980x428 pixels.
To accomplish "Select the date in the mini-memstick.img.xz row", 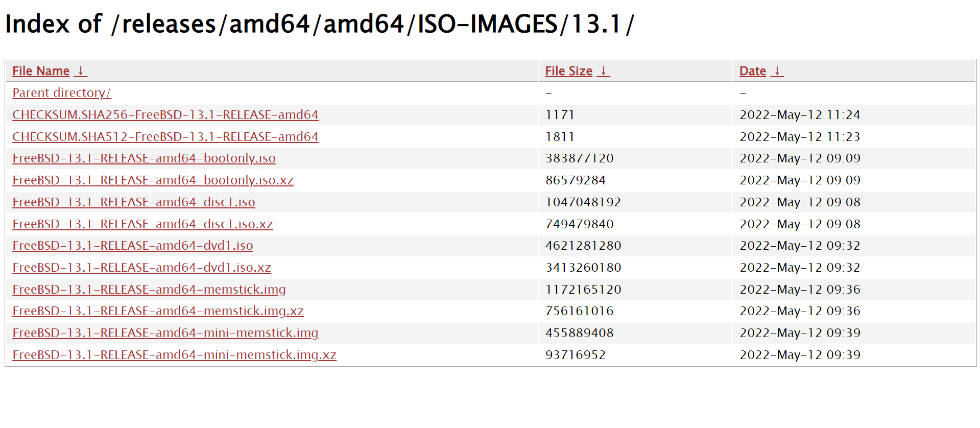I will 800,355.
